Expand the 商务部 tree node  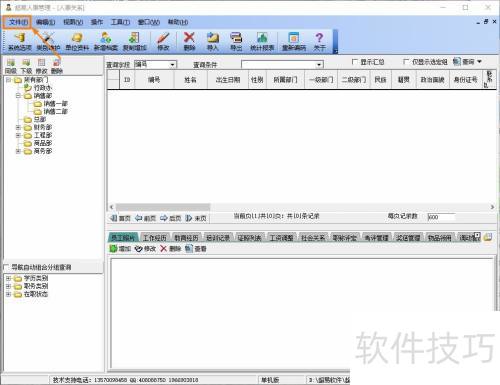point(18,151)
